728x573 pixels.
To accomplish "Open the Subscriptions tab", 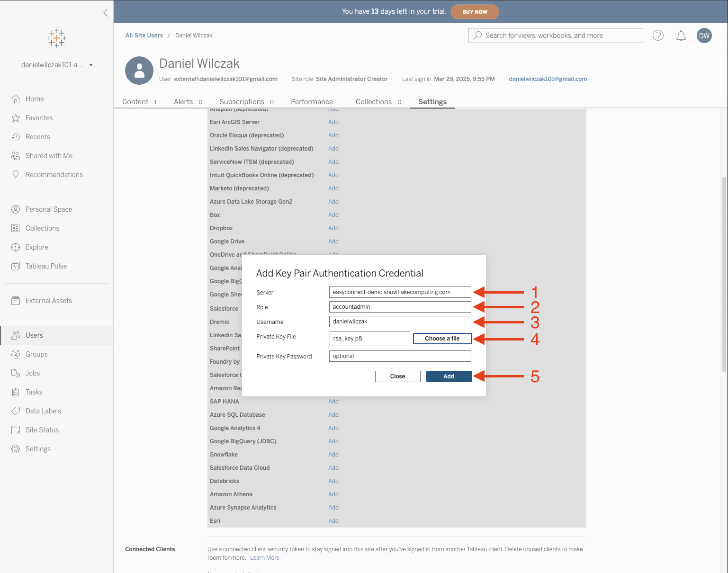I will [x=247, y=102].
